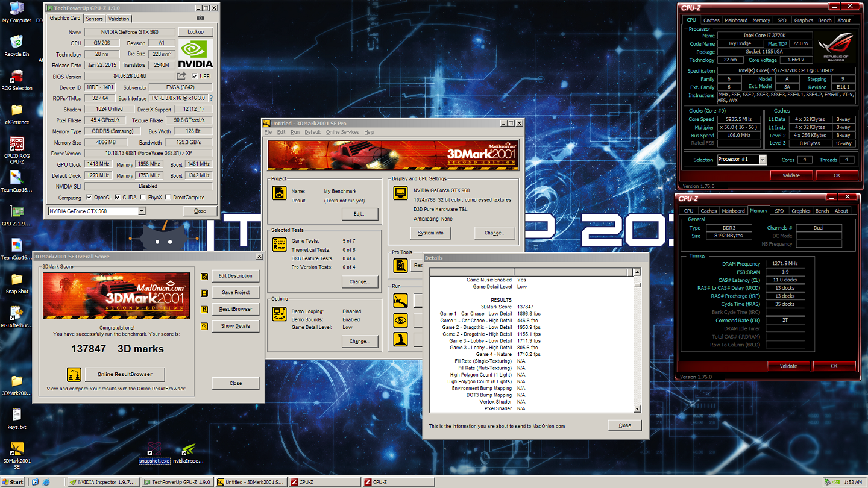Click Change button under Options
This screenshot has width=868, height=488.
click(359, 341)
